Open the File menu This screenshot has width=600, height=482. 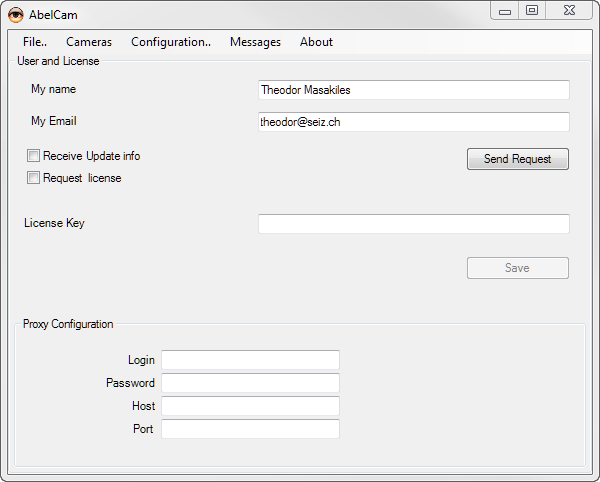tap(35, 42)
